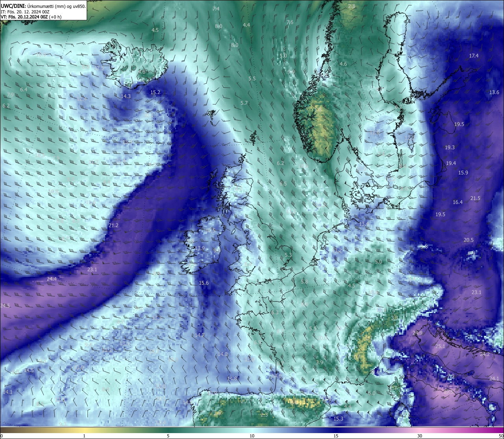Click the 14.0 value label
This screenshot has height=439, width=504.
coord(222,354)
